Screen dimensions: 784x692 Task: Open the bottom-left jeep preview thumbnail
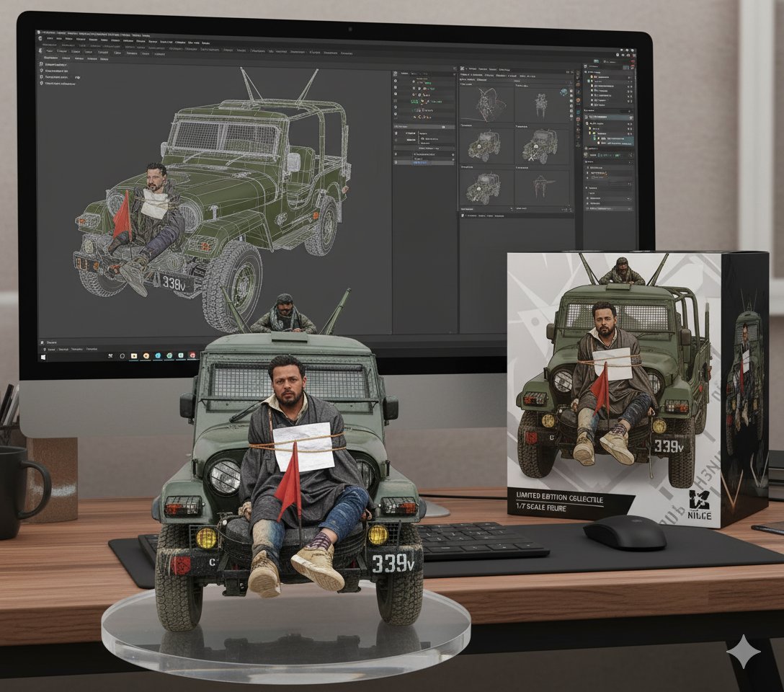pos(484,189)
